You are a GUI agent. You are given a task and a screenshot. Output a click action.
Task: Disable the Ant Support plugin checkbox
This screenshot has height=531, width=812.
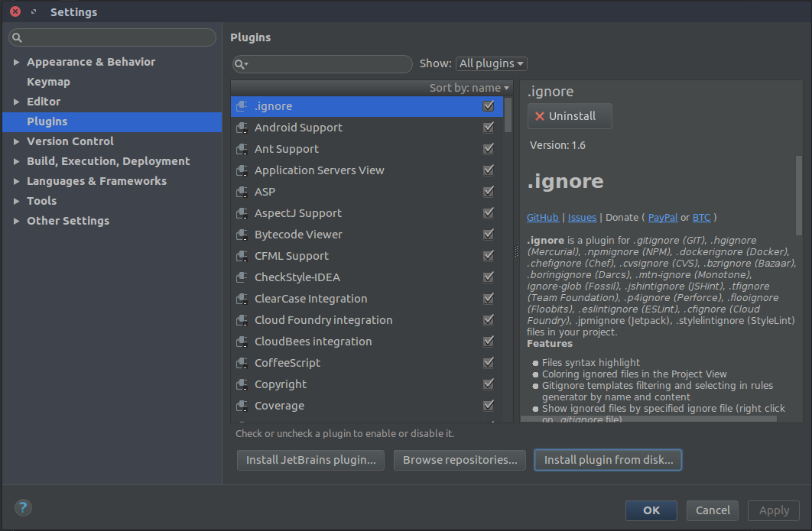click(x=489, y=149)
